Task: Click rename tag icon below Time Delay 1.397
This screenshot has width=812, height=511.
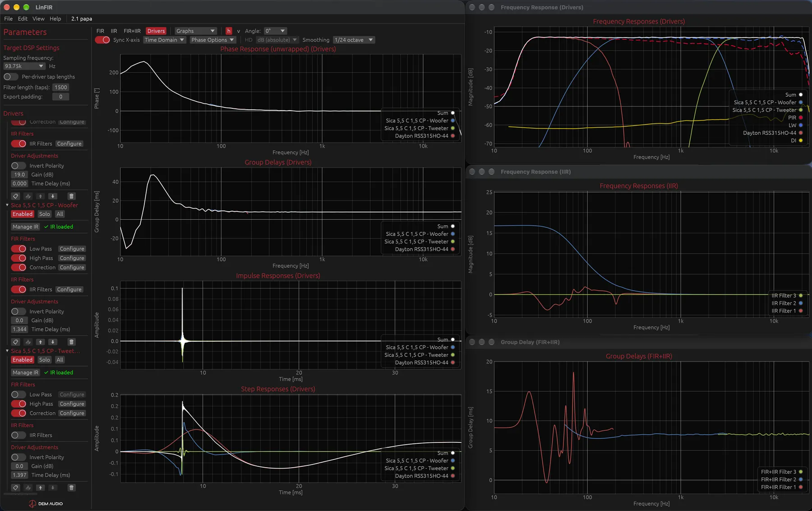Action: coord(15,488)
